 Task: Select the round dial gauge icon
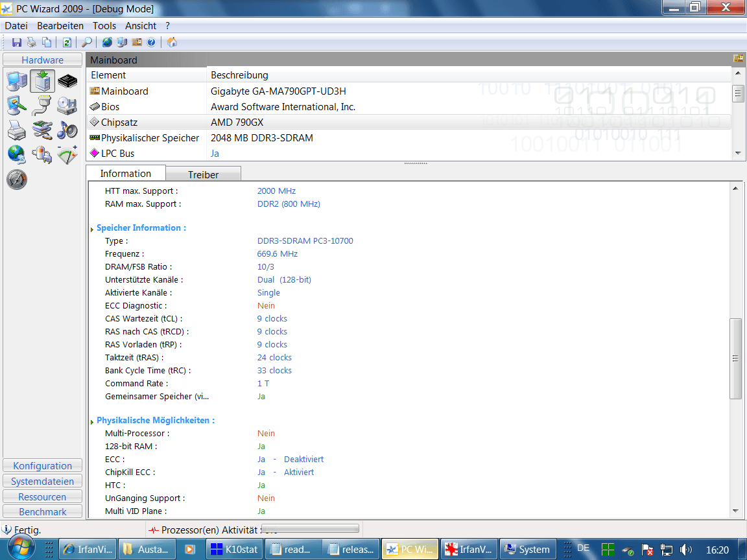[x=17, y=180]
